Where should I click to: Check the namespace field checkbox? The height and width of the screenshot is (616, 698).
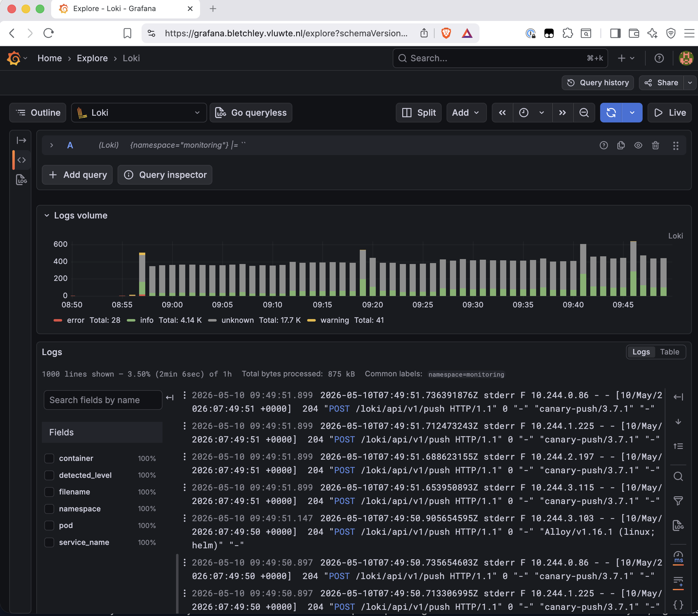pyautogui.click(x=49, y=509)
